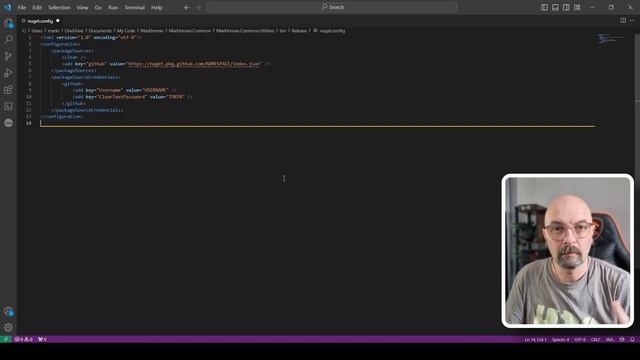Open the Extensions view

pos(8,90)
